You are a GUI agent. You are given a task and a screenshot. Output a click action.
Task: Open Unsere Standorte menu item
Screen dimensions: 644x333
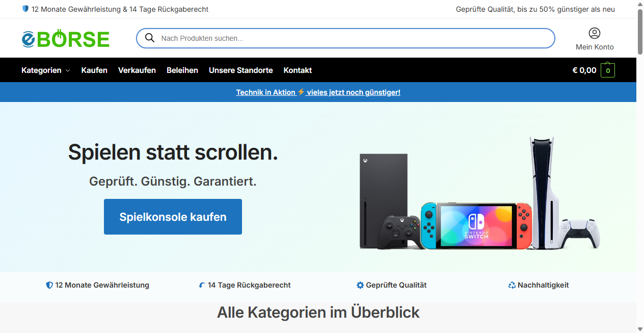[241, 70]
